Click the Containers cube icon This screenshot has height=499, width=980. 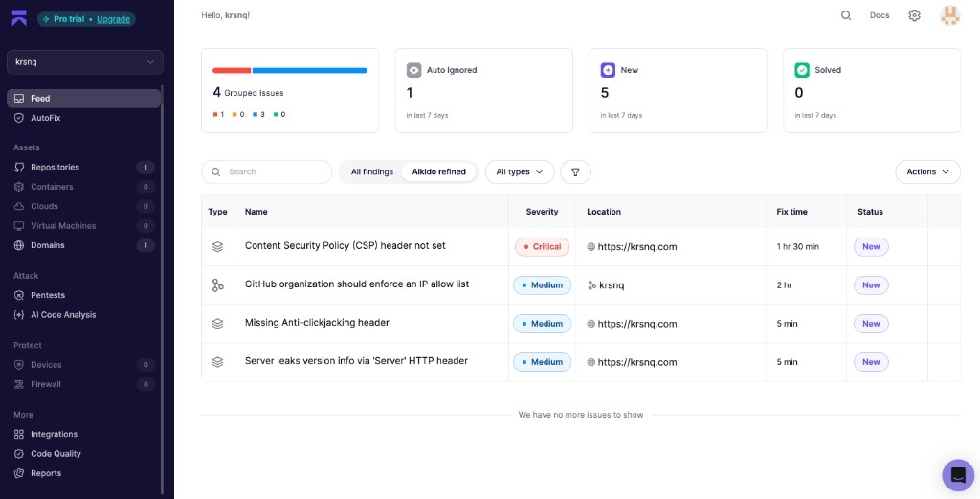tap(19, 187)
